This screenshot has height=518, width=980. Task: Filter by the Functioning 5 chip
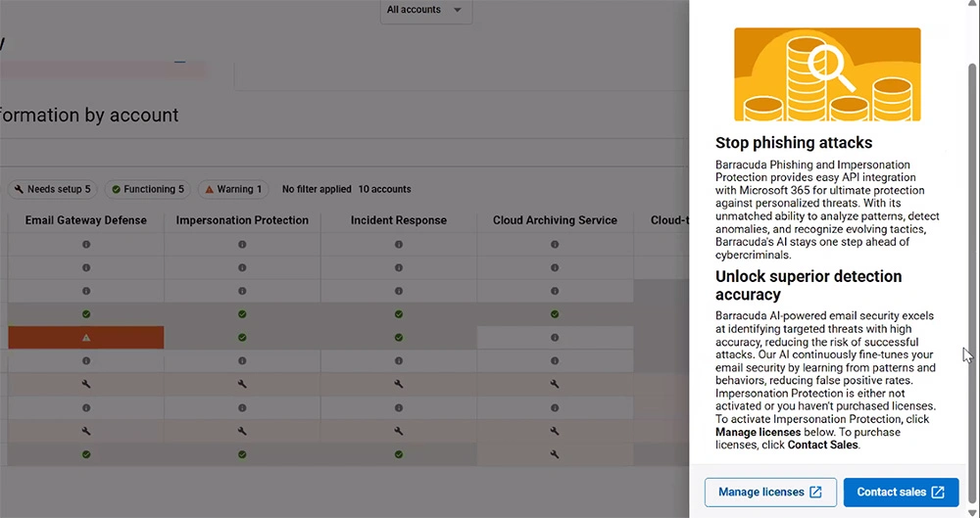[x=148, y=189]
